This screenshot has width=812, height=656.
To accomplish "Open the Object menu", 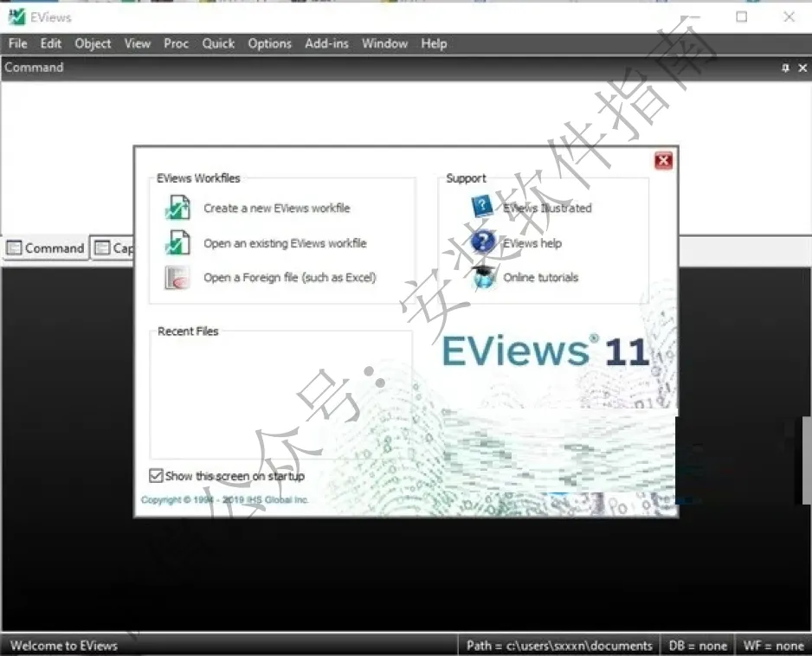I will pyautogui.click(x=93, y=43).
